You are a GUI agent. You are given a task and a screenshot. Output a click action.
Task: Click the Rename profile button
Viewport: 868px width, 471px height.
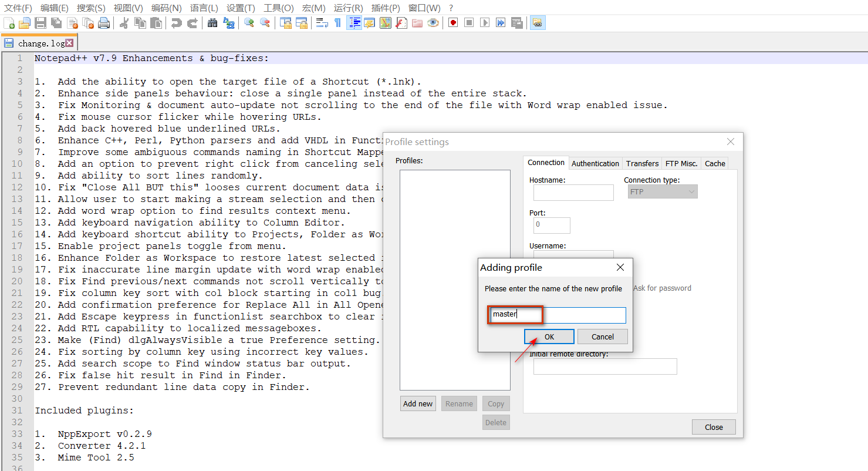tap(459, 403)
